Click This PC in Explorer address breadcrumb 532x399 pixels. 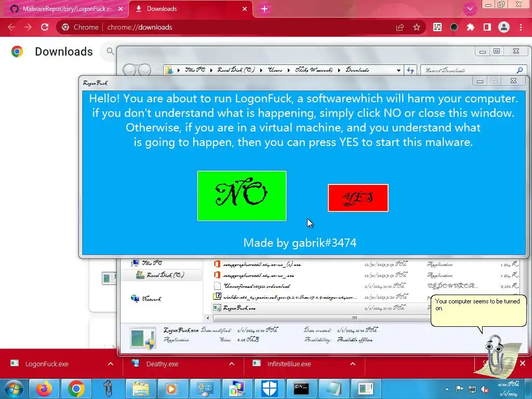(x=195, y=70)
